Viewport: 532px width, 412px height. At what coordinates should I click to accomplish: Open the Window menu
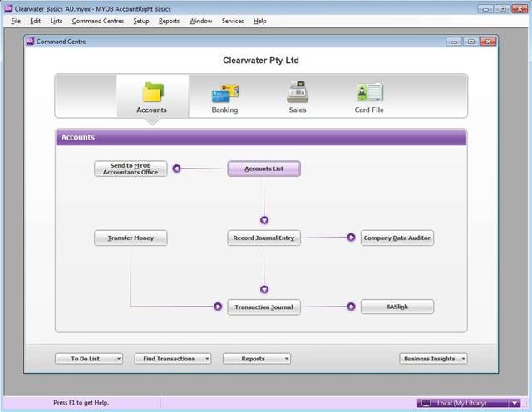tap(200, 21)
